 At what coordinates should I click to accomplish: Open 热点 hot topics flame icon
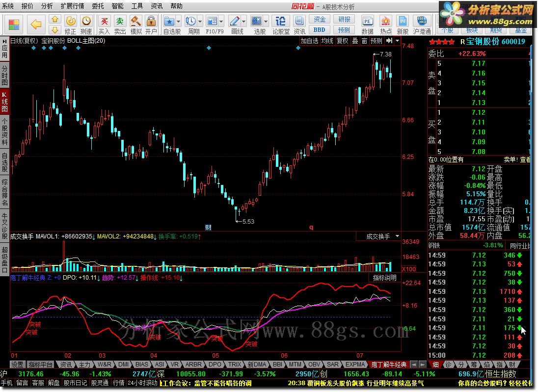[x=386, y=25]
